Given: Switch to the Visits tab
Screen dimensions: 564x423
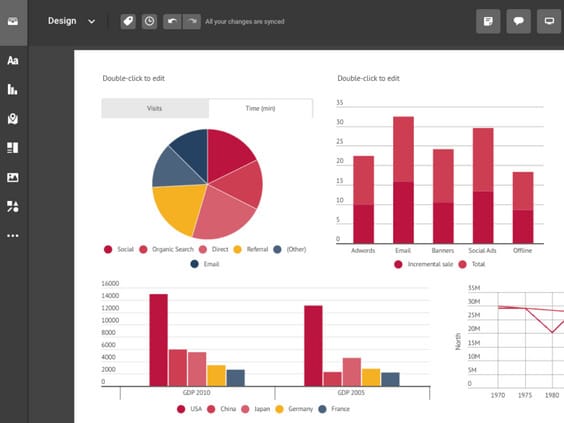Looking at the screenshot, I should click(155, 108).
